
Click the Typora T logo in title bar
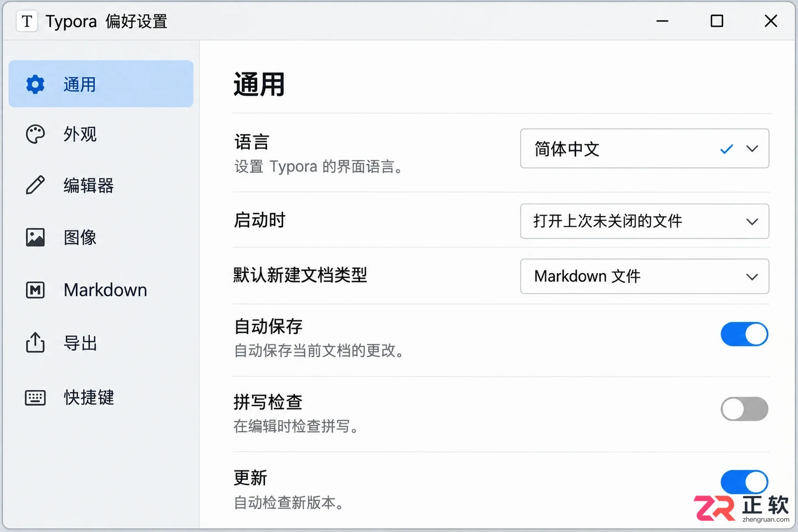pyautogui.click(x=27, y=22)
